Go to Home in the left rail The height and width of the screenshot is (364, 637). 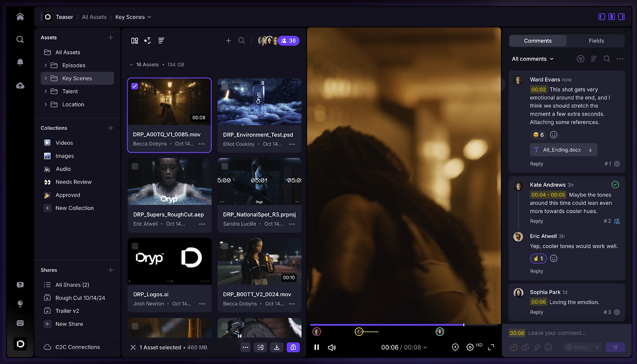20,17
